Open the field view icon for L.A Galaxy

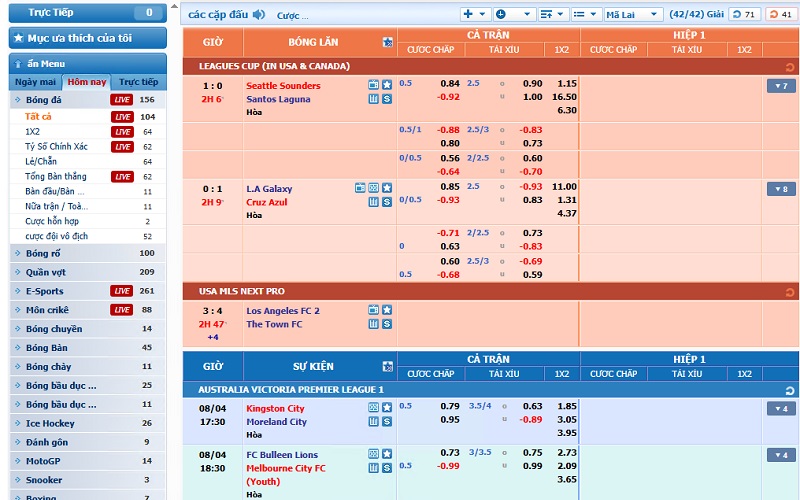click(x=373, y=188)
